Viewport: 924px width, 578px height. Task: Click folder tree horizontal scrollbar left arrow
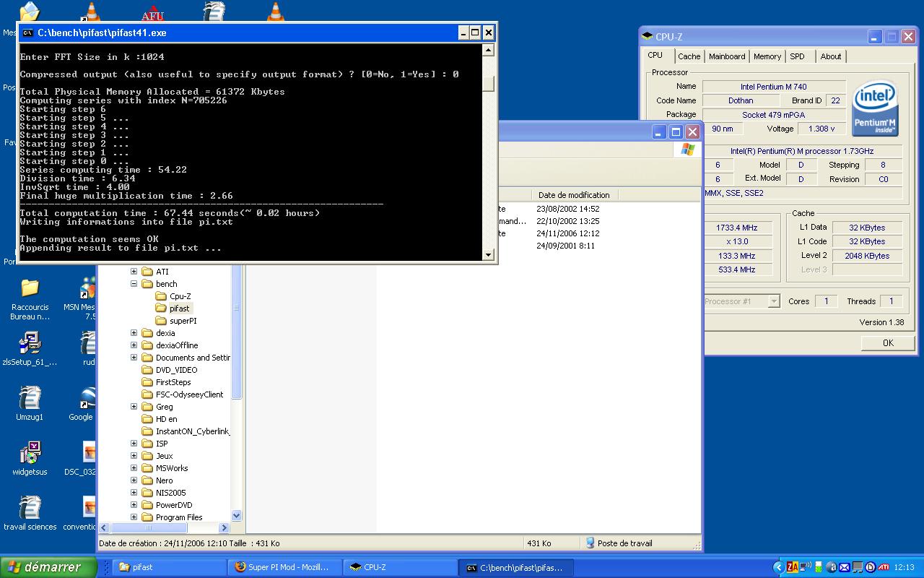104,528
